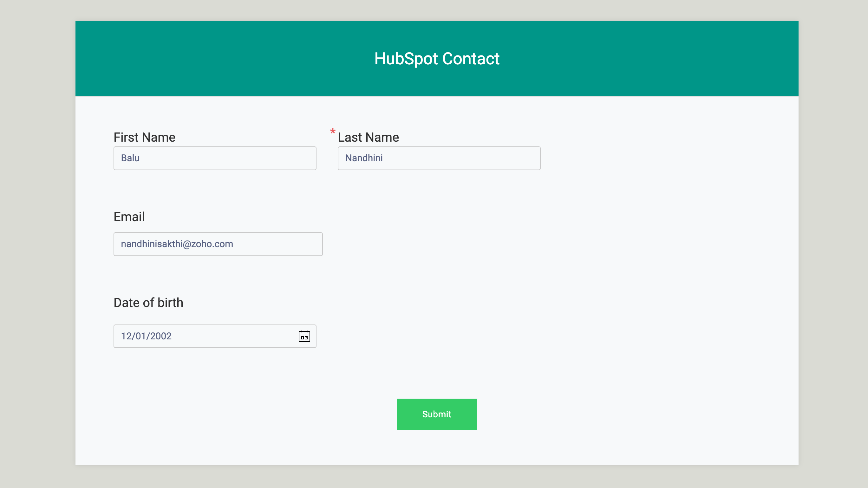
Task: Click the "Last Name" field label
Action: (368, 138)
